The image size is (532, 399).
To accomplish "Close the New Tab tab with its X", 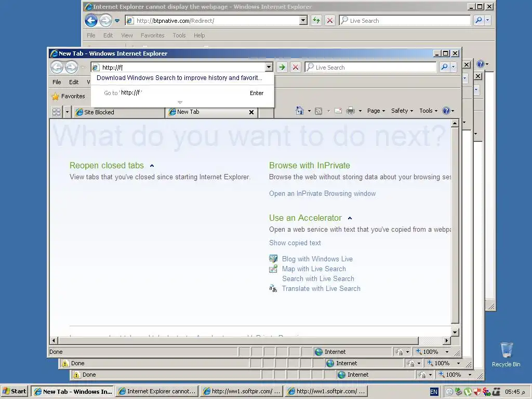I will (251, 112).
